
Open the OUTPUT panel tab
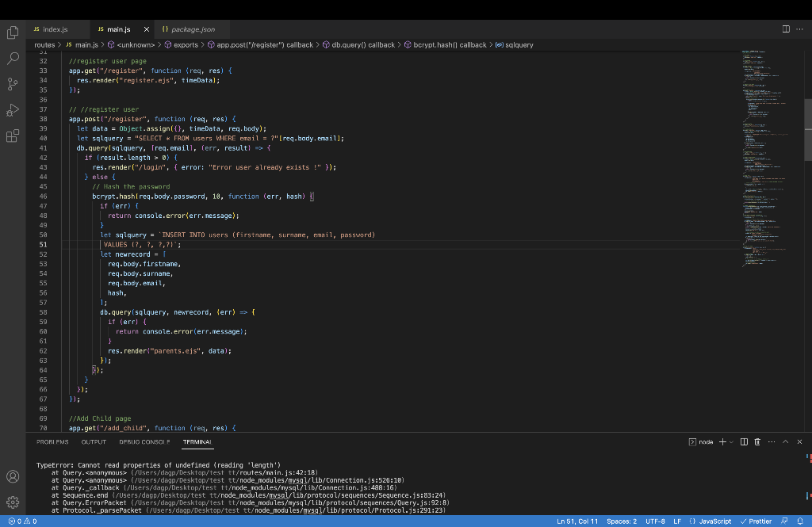pos(94,442)
